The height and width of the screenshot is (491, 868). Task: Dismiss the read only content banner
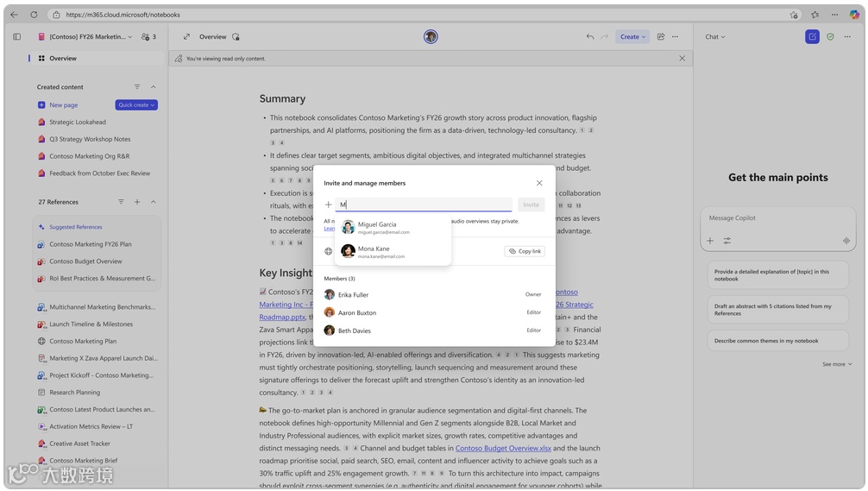coord(682,58)
